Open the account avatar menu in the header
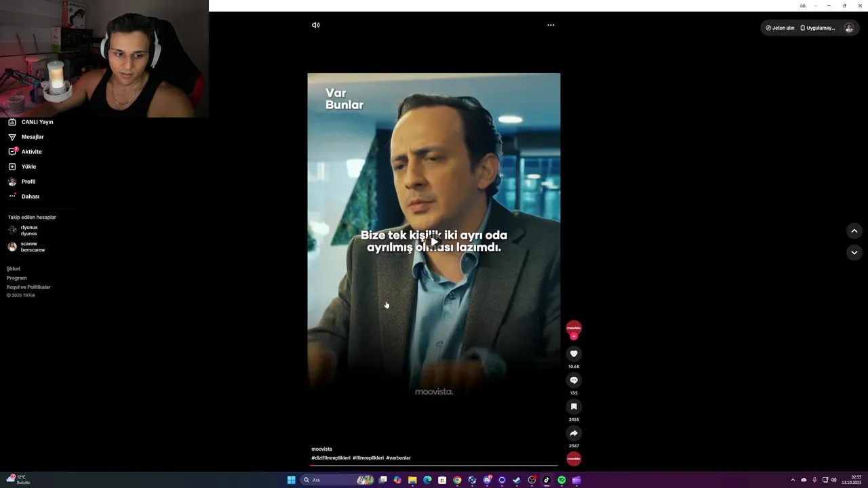 849,28
